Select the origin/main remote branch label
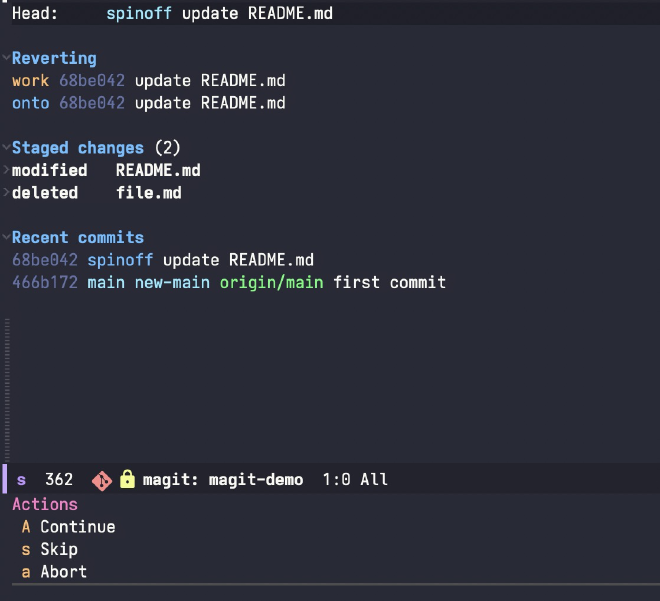Image resolution: width=660 pixels, height=601 pixels. click(x=271, y=283)
